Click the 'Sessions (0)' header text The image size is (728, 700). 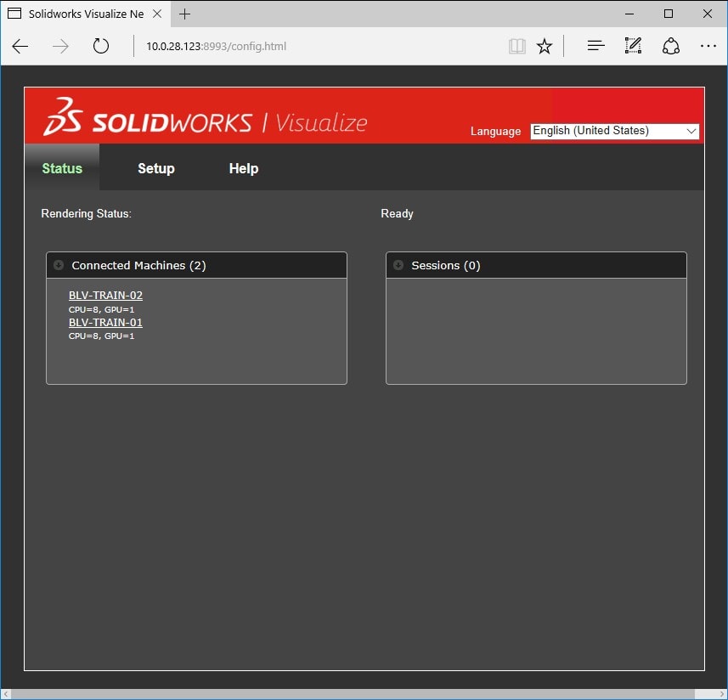tap(446, 265)
